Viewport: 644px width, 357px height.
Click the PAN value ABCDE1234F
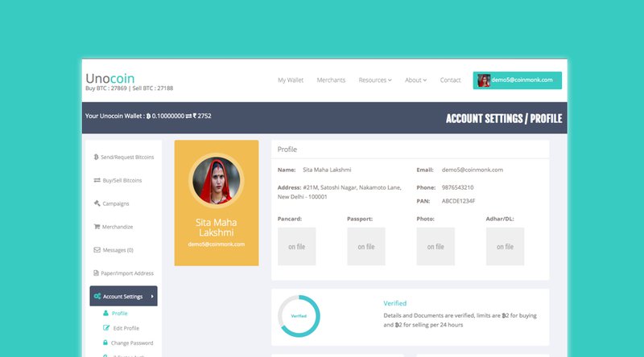coord(458,201)
